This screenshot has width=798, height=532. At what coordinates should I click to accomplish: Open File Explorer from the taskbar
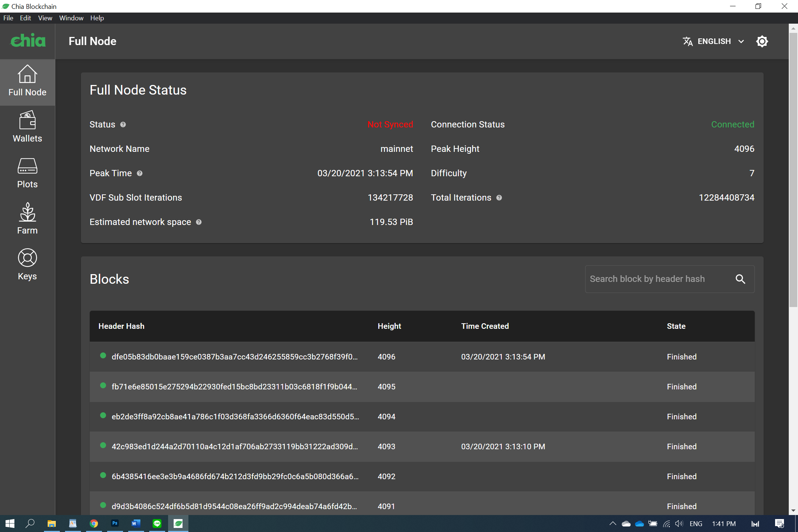[52, 524]
